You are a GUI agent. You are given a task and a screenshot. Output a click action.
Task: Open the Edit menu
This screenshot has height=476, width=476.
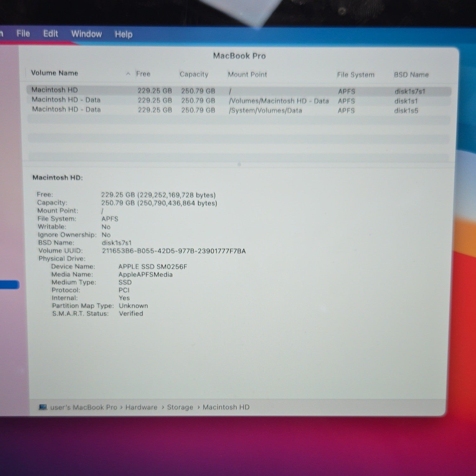[50, 34]
